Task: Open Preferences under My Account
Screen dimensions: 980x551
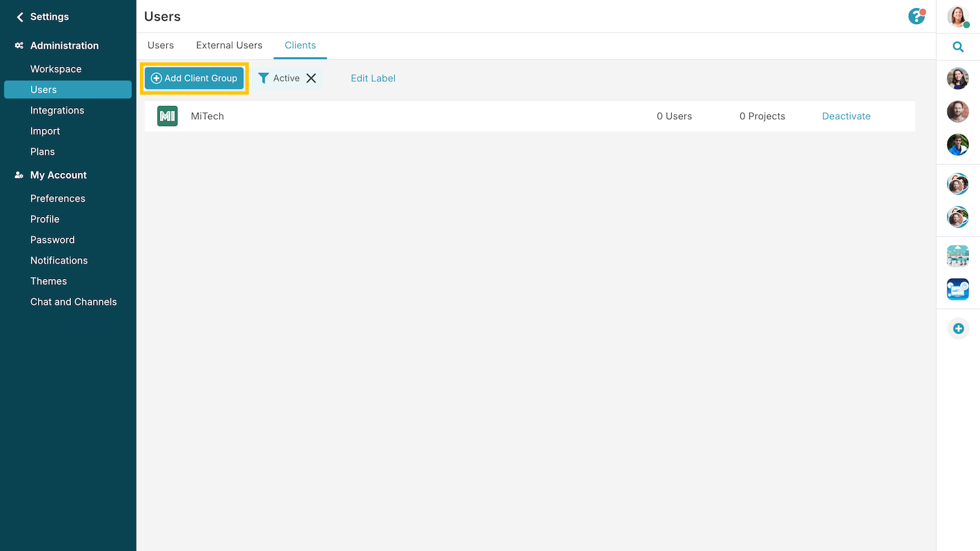Action: (x=58, y=198)
